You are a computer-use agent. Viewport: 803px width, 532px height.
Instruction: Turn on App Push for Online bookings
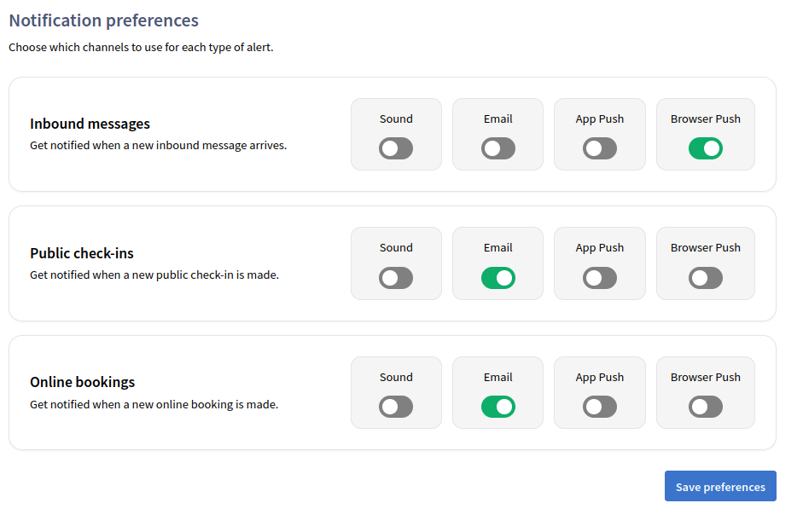(599, 407)
